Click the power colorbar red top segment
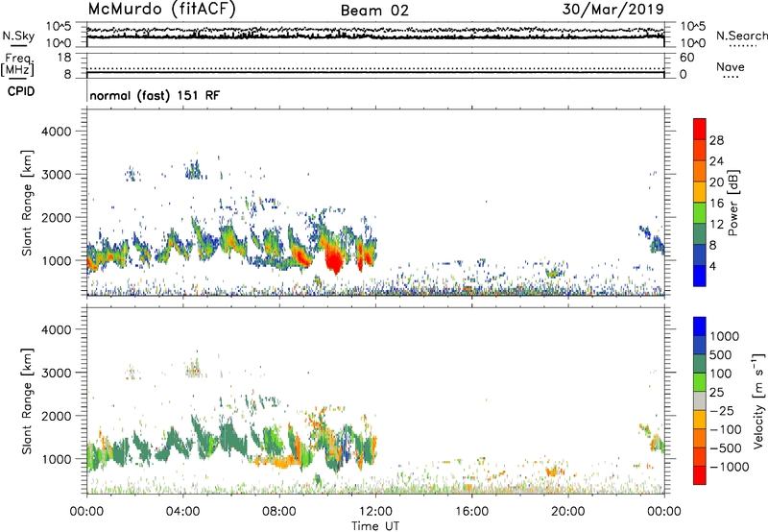 [x=700, y=129]
